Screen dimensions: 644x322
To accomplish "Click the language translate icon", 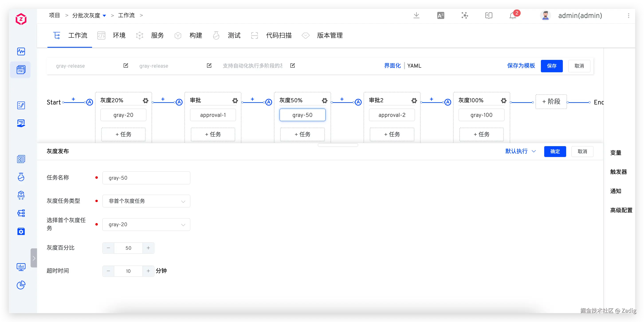I will [440, 16].
